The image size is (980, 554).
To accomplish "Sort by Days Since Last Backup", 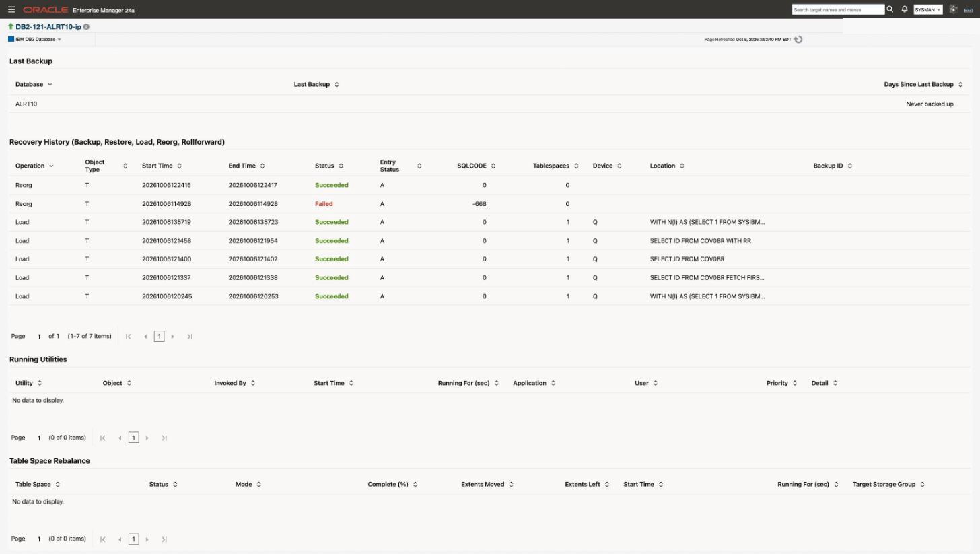I will [x=960, y=85].
